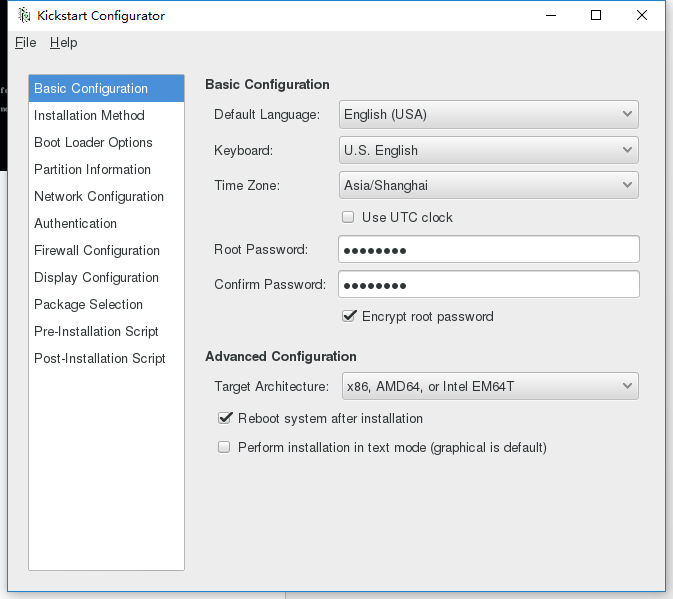Select Partition Information in sidebar

[x=92, y=170]
